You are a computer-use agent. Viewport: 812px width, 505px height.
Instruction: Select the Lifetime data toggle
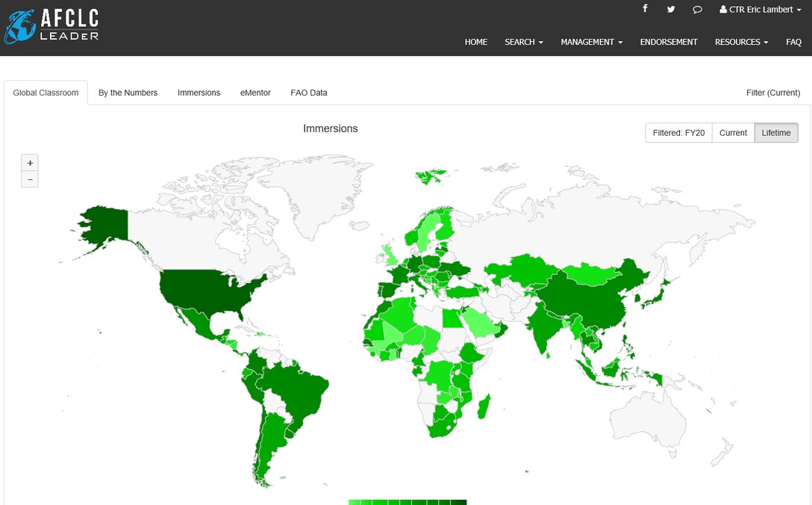pos(776,133)
